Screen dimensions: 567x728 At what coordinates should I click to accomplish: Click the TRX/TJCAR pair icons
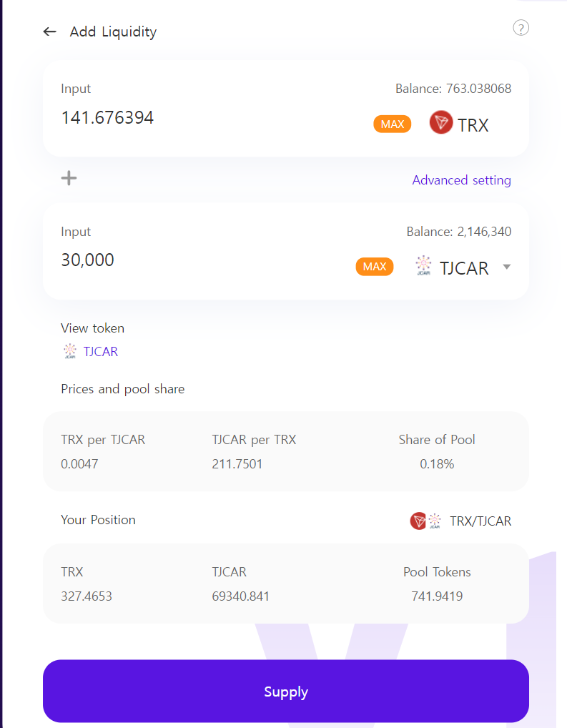pos(426,521)
